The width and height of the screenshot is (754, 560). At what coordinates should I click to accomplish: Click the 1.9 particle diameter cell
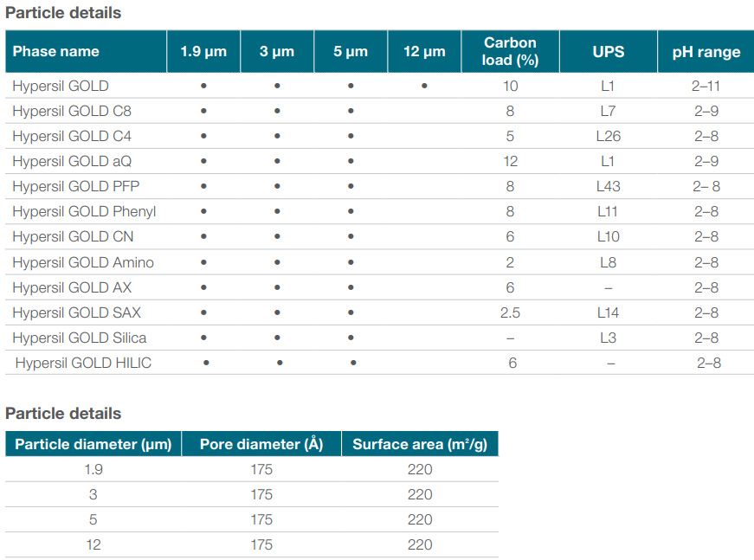click(x=93, y=469)
